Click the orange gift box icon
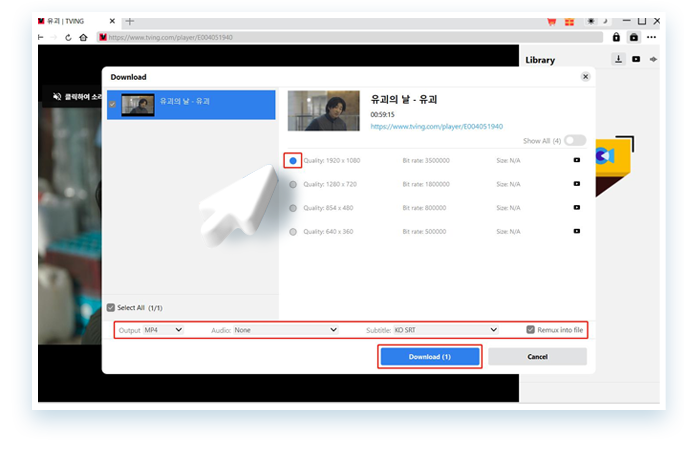The height and width of the screenshot is (449, 684). [569, 21]
